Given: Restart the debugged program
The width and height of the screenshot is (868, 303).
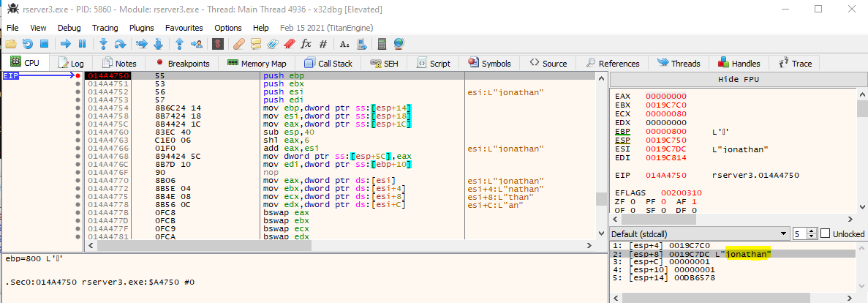Looking at the screenshot, I should [x=27, y=44].
